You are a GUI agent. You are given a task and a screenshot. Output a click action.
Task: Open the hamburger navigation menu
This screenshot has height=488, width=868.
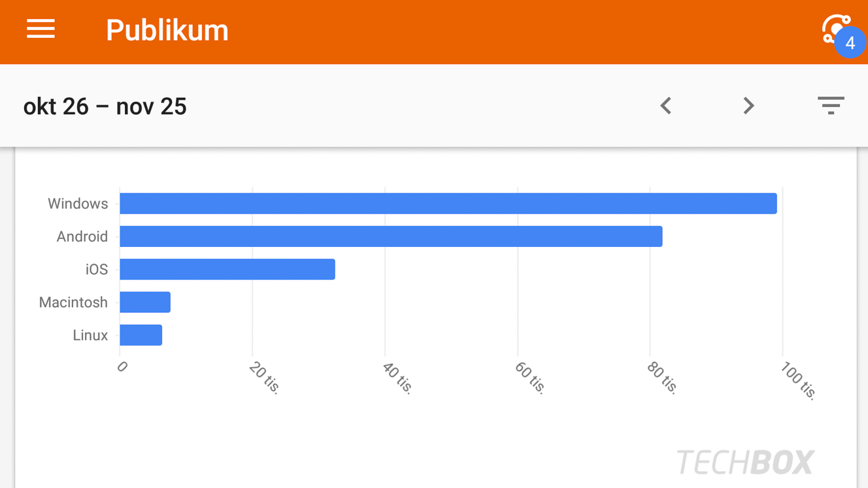(41, 29)
